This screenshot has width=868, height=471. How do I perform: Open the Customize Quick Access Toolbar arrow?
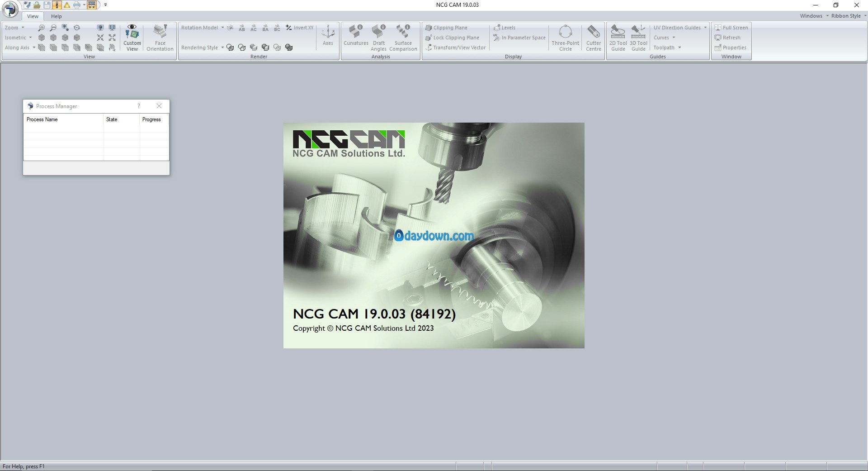coord(106,5)
